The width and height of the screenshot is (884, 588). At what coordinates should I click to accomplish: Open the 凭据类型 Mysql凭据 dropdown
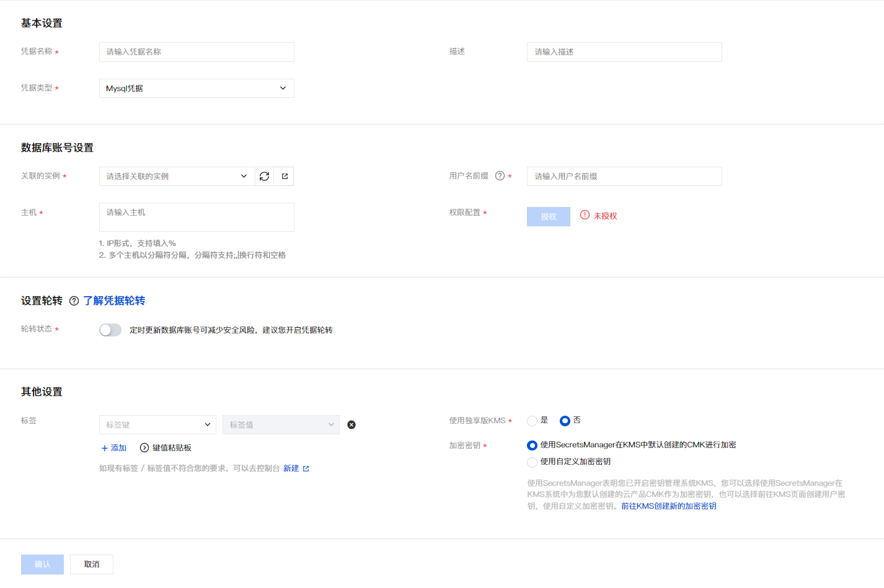pyautogui.click(x=197, y=89)
